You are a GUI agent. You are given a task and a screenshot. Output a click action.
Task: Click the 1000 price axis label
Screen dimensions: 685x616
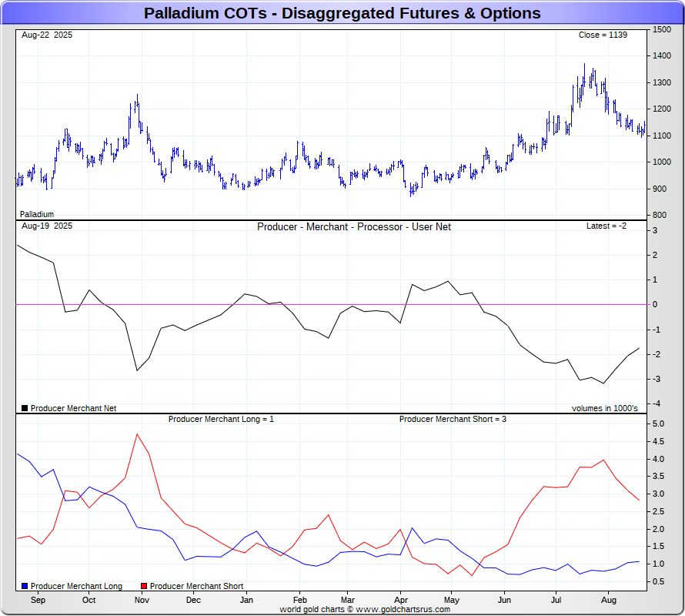(x=662, y=162)
